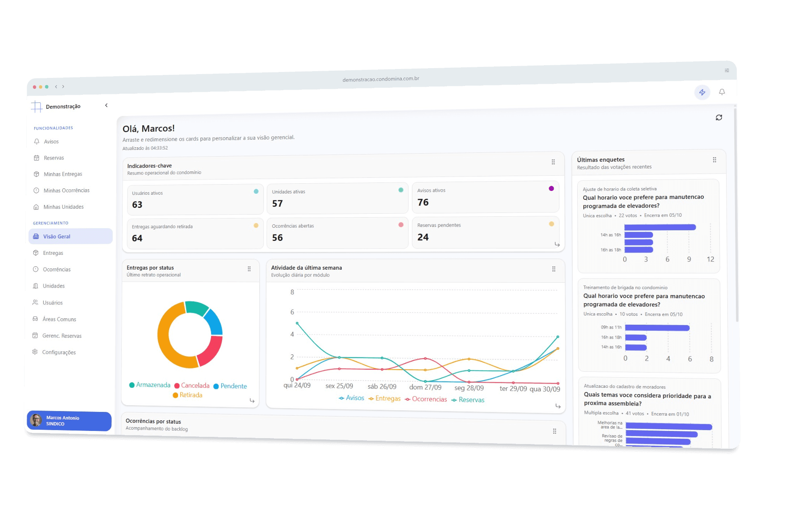
Task: Go forward with browser forward arrow
Action: [63, 86]
